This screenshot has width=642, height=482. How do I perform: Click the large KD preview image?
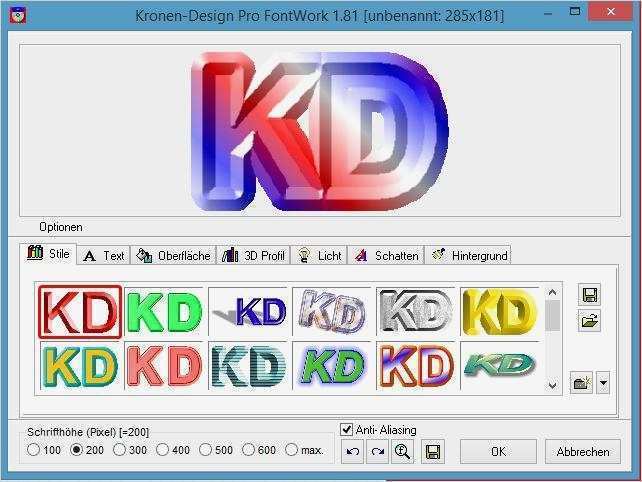320,131
